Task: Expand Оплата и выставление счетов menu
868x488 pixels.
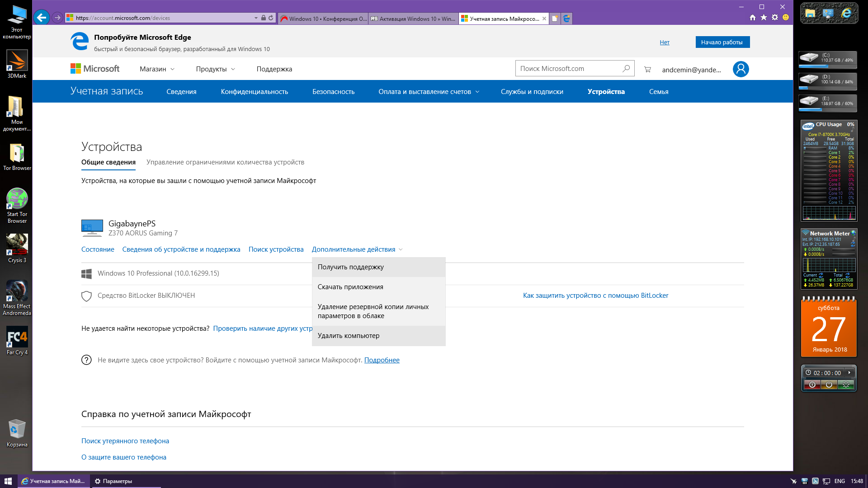Action: click(429, 92)
